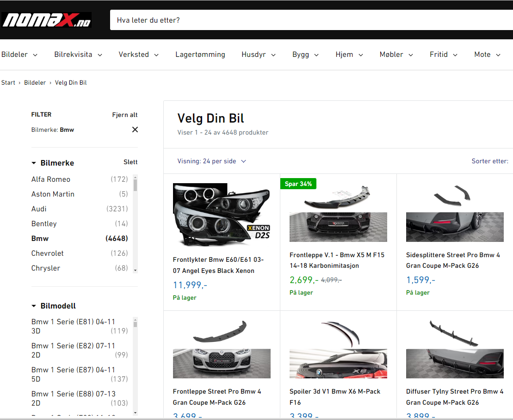Go to Bildeler breadcrumb
513x420 pixels.
(x=35, y=82)
